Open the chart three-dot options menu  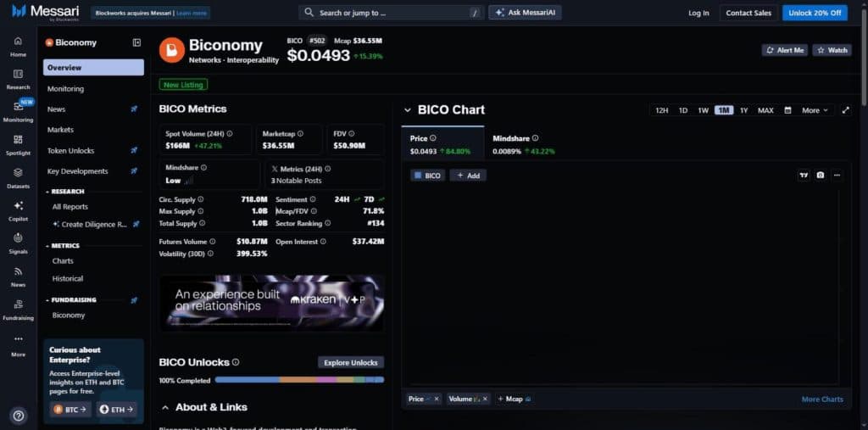point(837,175)
